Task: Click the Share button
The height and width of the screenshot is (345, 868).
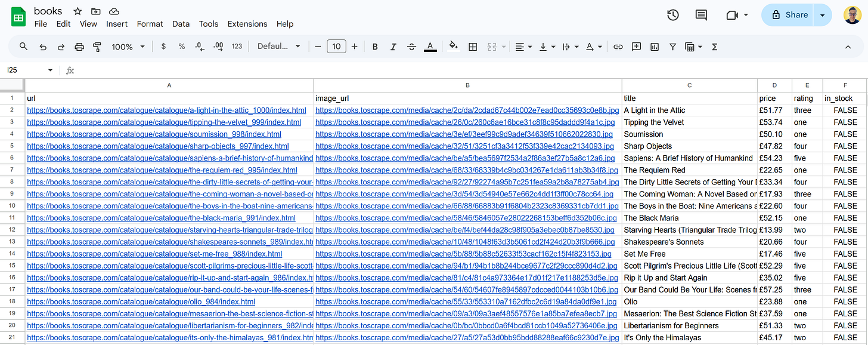Action: 788,15
